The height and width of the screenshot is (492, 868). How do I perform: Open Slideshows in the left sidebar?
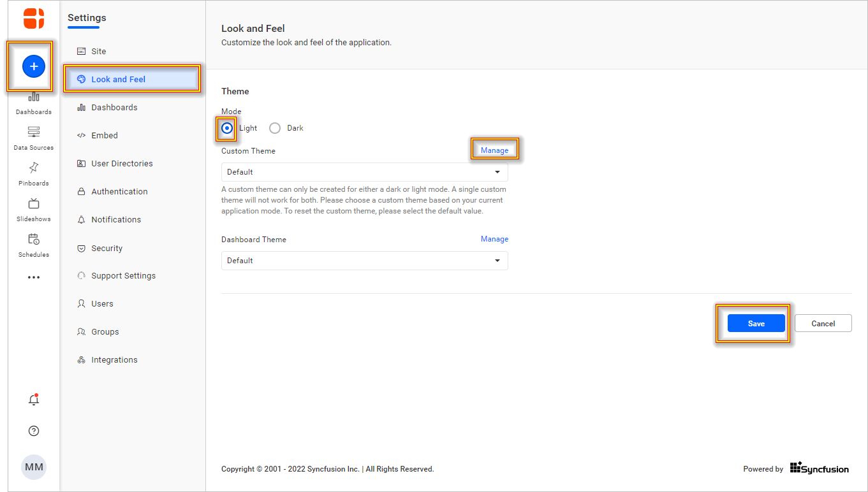(34, 208)
